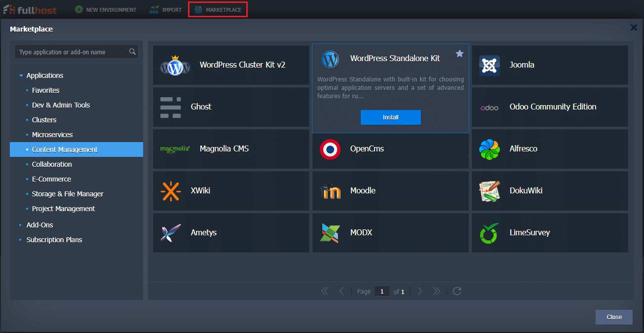The image size is (644, 333).
Task: Install WordPress Standalone Kit
Action: tap(390, 117)
